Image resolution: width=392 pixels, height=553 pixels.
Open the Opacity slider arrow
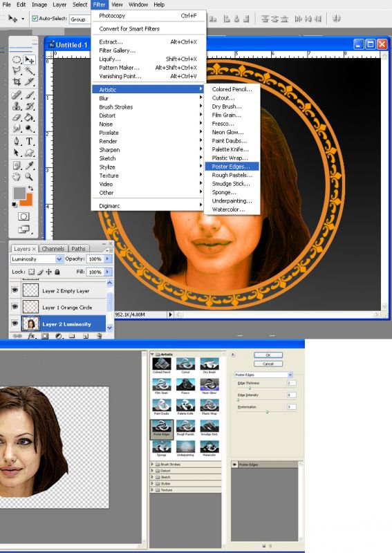coord(108,259)
